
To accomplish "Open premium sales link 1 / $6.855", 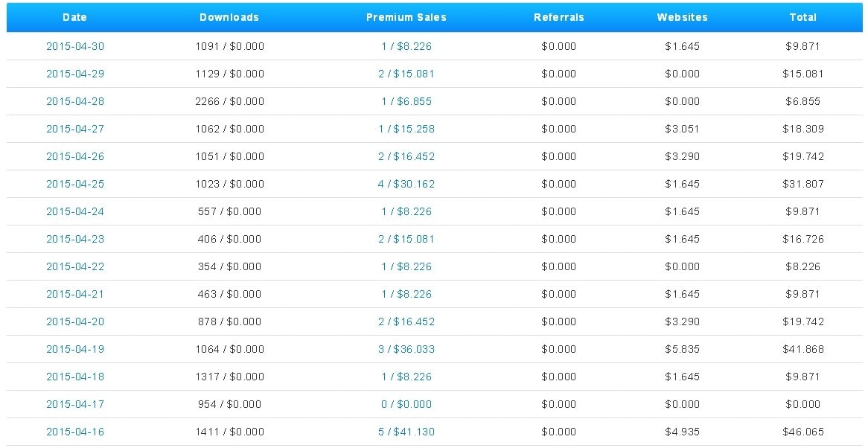I will (406, 101).
